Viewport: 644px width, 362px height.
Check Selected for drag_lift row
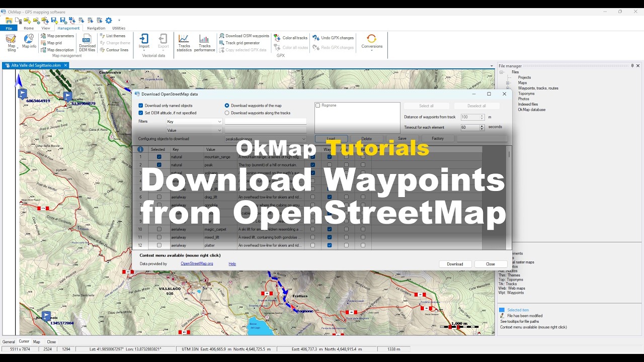click(x=159, y=197)
